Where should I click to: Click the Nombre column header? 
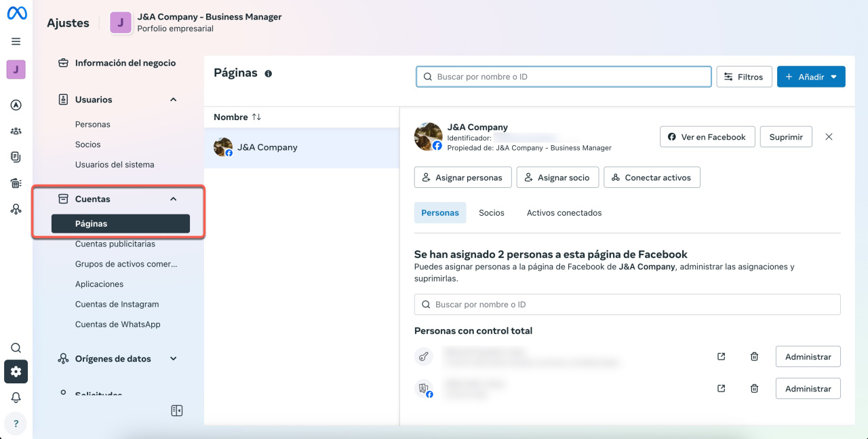pos(231,117)
